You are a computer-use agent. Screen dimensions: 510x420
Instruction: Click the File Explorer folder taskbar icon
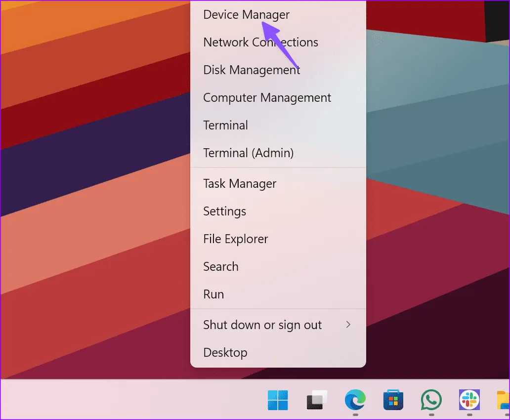click(504, 400)
